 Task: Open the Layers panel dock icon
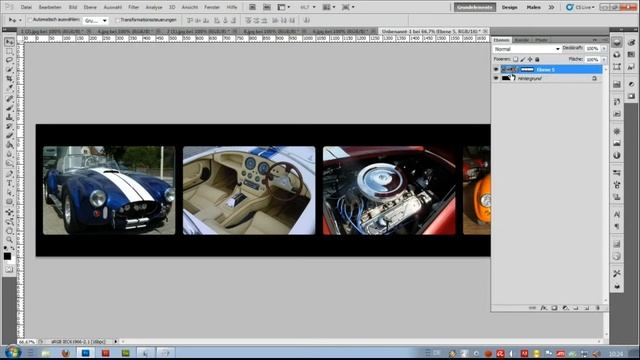tap(617, 42)
